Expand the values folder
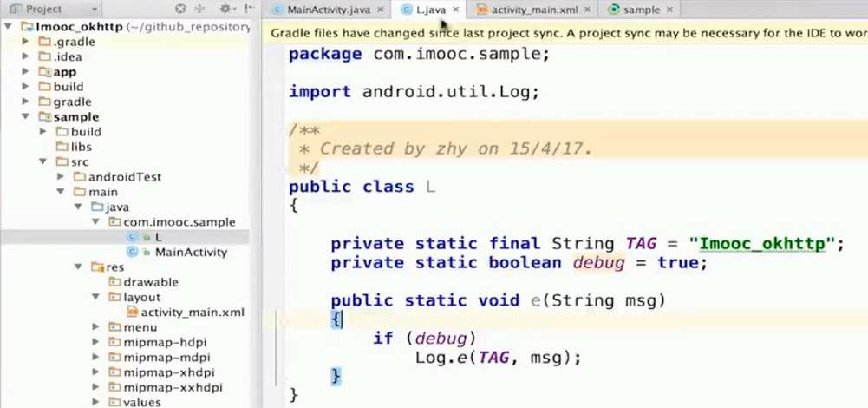The height and width of the screenshot is (408, 868). (x=95, y=402)
